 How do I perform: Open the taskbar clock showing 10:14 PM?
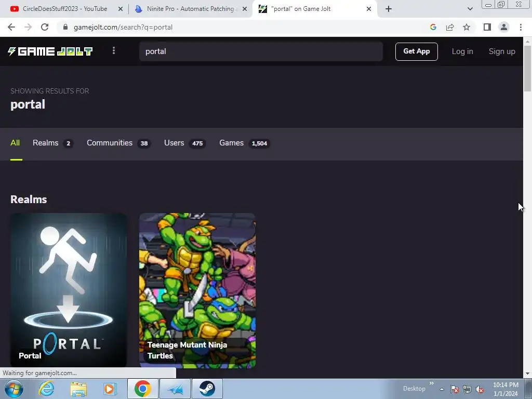click(506, 389)
